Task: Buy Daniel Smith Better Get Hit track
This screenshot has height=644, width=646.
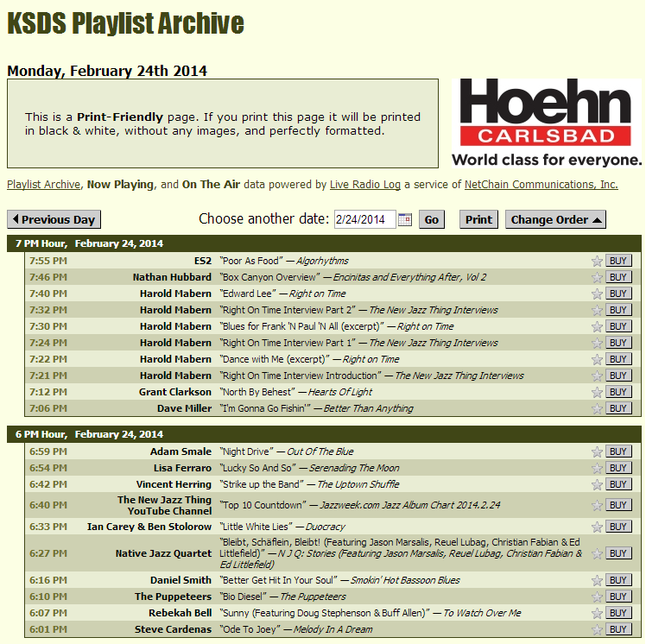Action: point(618,580)
